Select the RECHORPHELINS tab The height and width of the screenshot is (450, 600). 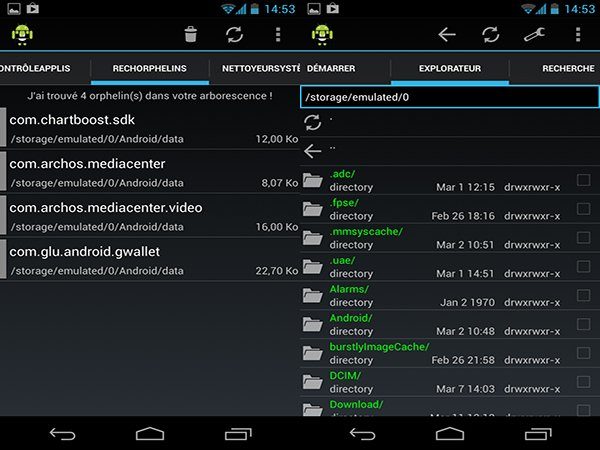[x=150, y=68]
